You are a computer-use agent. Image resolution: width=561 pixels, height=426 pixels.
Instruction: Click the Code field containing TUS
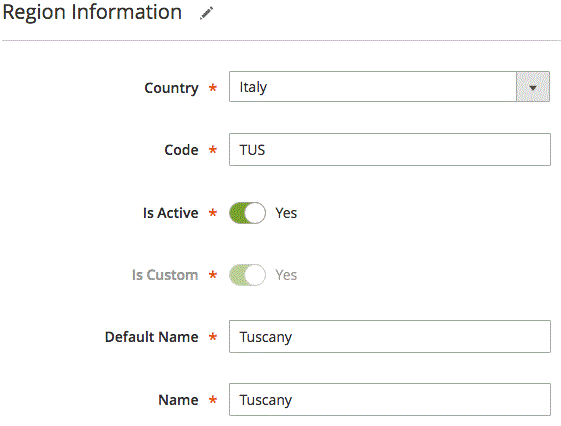point(390,150)
